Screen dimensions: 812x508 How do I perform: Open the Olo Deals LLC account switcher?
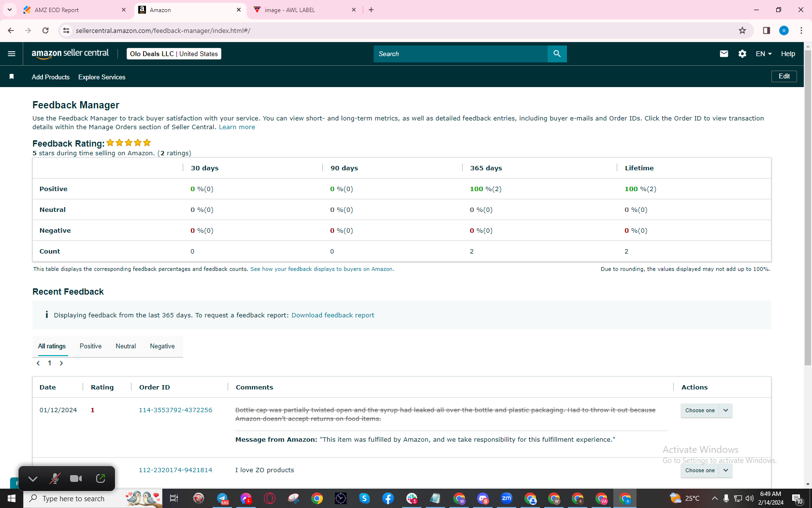click(x=174, y=54)
